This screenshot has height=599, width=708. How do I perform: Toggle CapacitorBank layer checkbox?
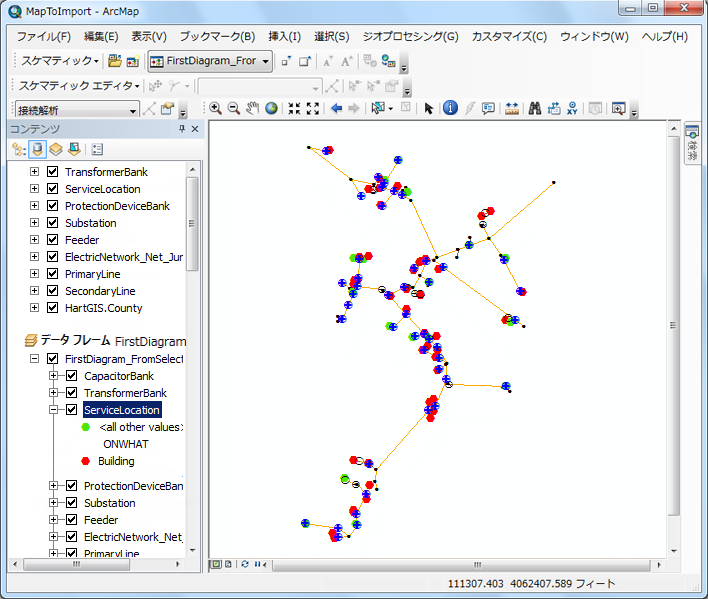pos(71,376)
